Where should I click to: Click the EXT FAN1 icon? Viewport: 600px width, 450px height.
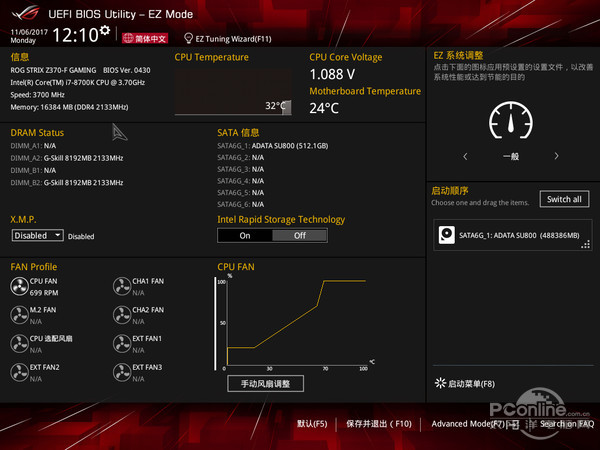coord(122,344)
